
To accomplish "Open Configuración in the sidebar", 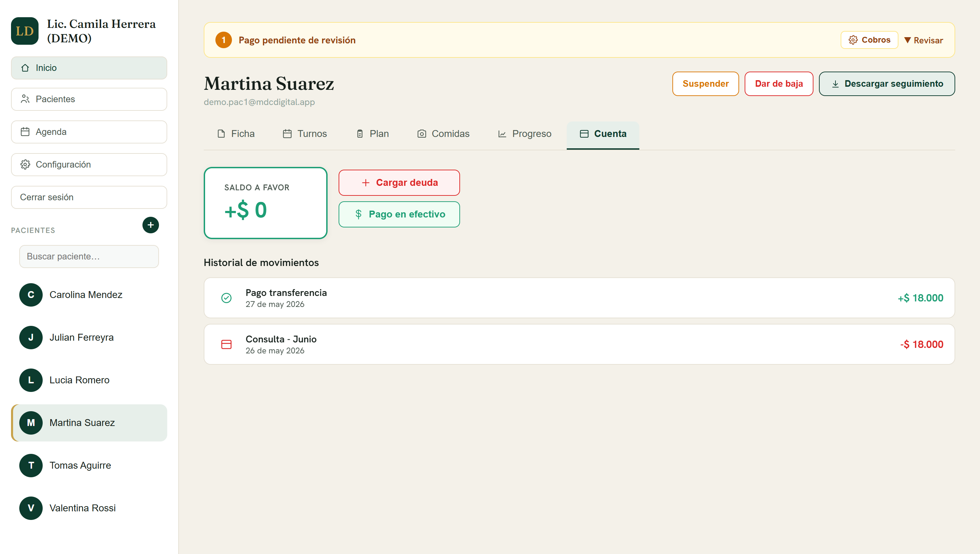I will (89, 164).
